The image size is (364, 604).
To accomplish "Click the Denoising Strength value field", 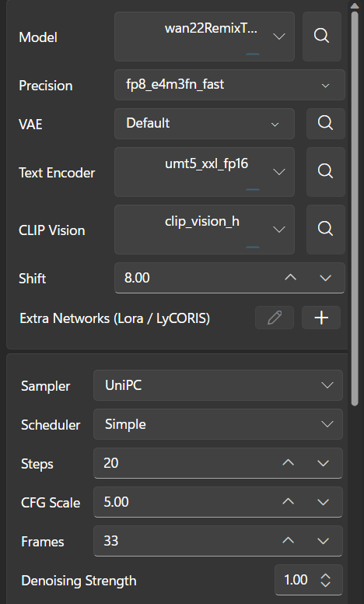I will (309, 580).
